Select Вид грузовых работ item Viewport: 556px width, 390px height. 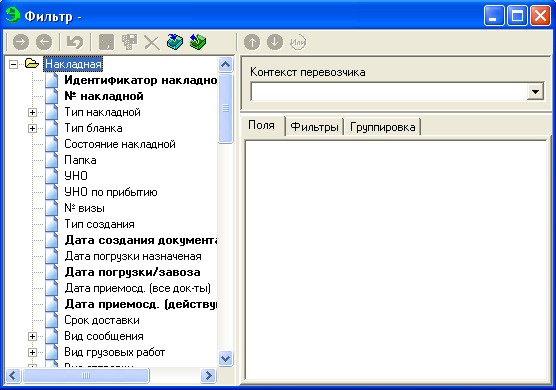115,352
